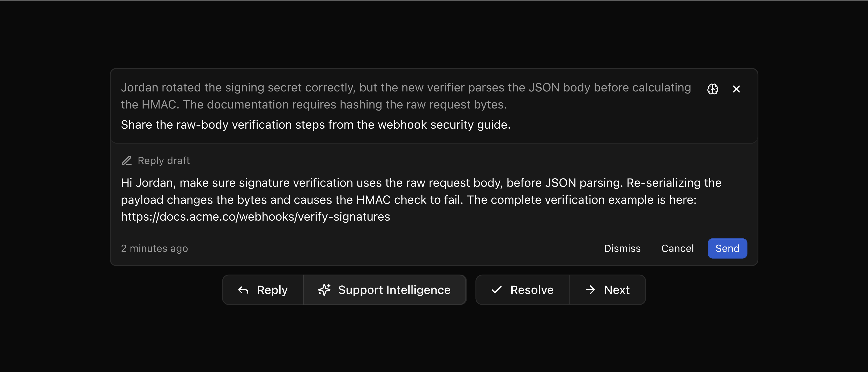The height and width of the screenshot is (372, 868).
Task: Resolve the conversation
Action: (x=522, y=290)
